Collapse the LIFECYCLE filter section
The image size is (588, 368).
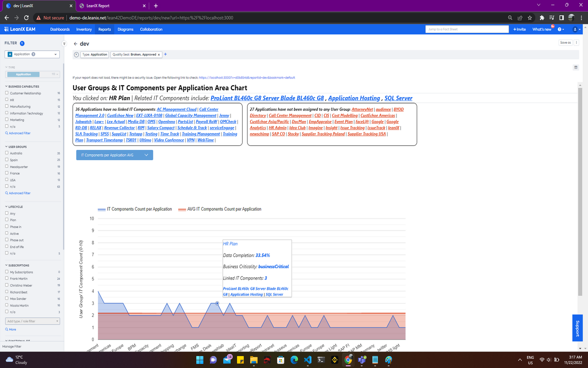(x=14, y=207)
